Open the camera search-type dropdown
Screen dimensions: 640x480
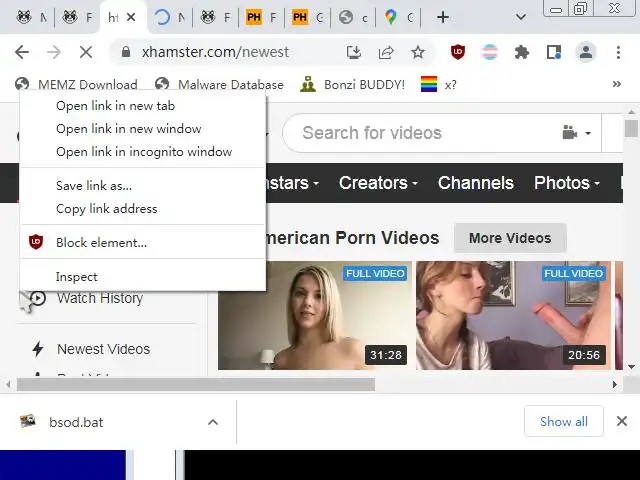576,133
